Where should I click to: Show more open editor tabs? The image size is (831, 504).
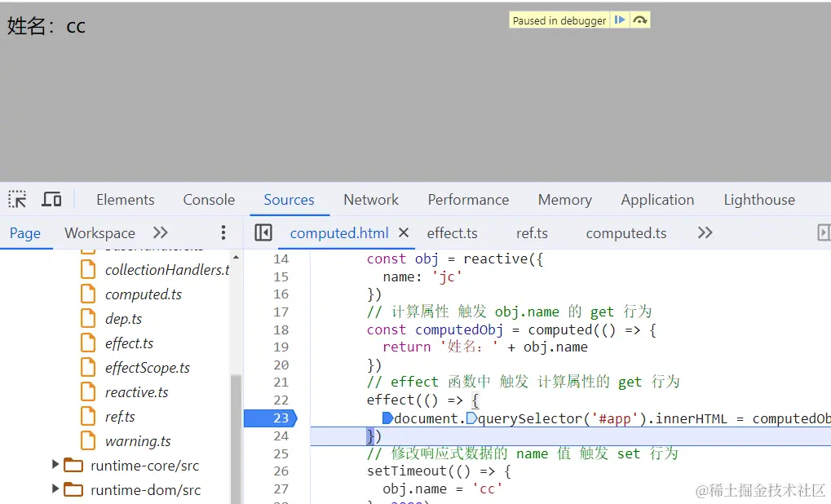(x=705, y=232)
